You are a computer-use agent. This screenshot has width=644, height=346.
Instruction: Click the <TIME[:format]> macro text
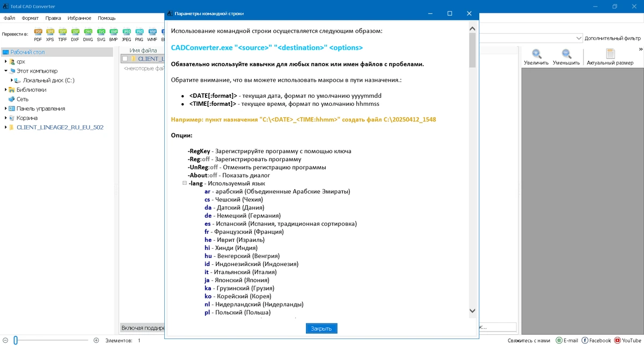point(213,104)
